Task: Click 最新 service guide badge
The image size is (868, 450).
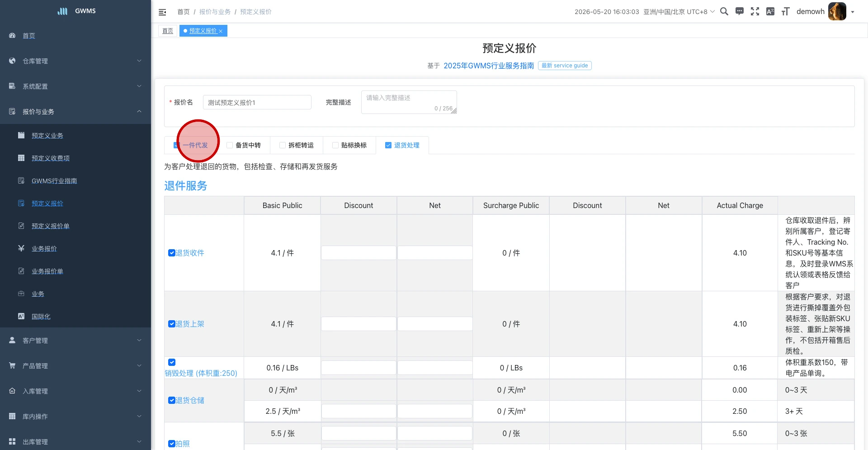Action: pyautogui.click(x=565, y=66)
